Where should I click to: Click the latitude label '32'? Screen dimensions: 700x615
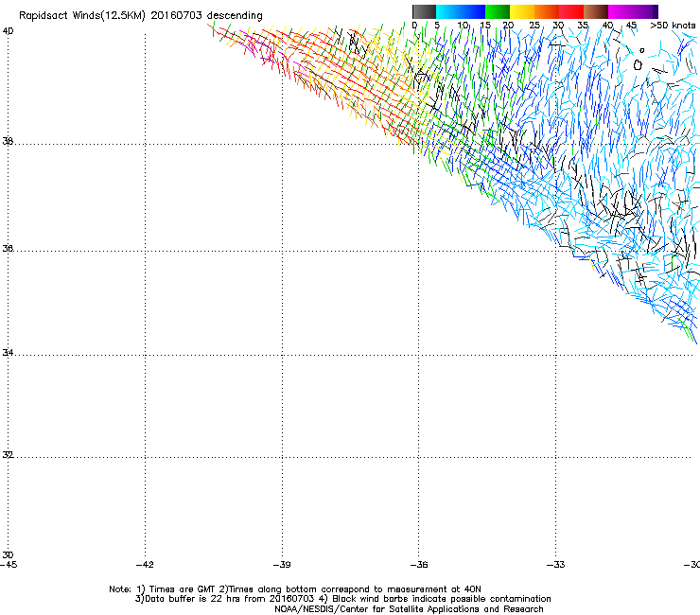(x=8, y=455)
